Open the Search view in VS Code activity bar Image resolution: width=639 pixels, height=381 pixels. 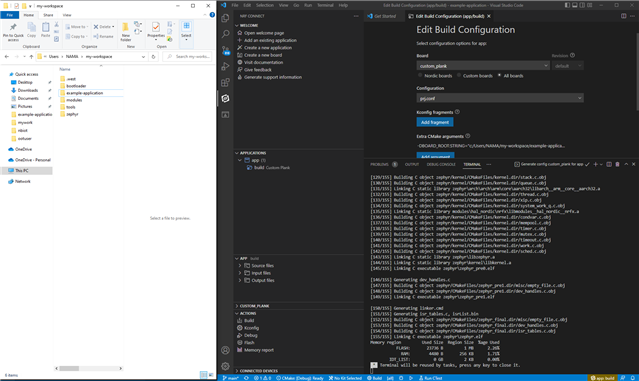pos(225,34)
